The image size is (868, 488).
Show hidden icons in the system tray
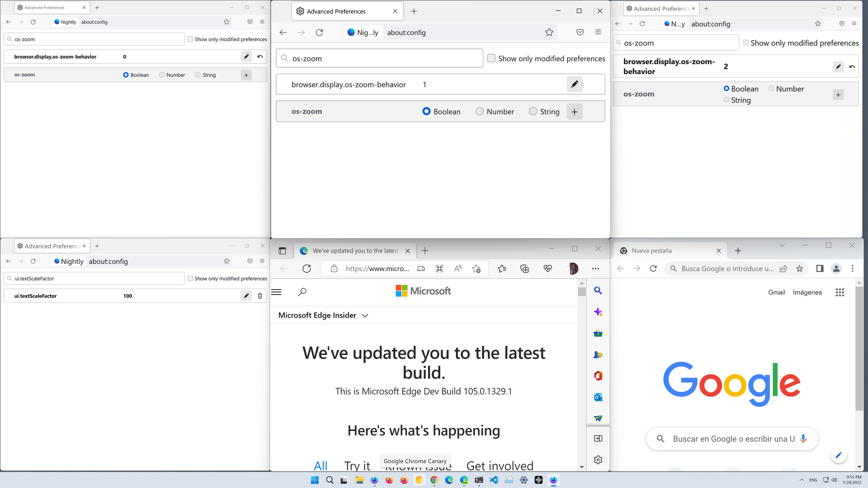(802, 480)
